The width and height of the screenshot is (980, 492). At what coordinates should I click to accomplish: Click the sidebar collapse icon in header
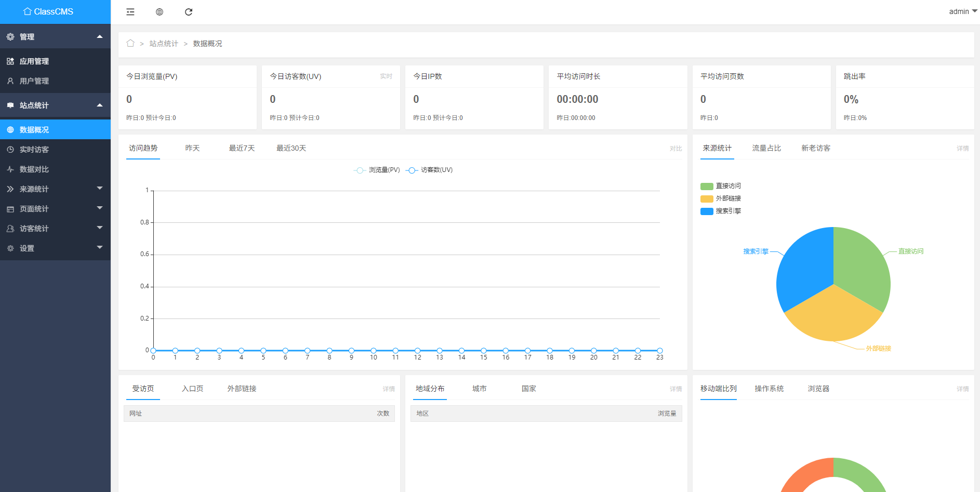(x=130, y=12)
